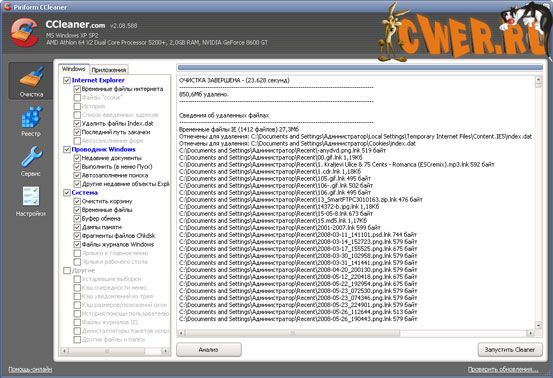
Task: Click the Запустить Cleaner button
Action: click(x=510, y=349)
